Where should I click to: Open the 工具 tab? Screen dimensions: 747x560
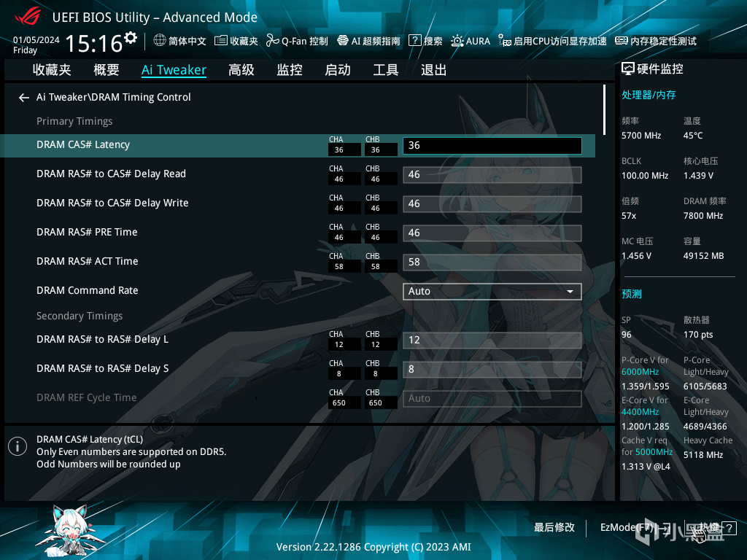(x=385, y=70)
